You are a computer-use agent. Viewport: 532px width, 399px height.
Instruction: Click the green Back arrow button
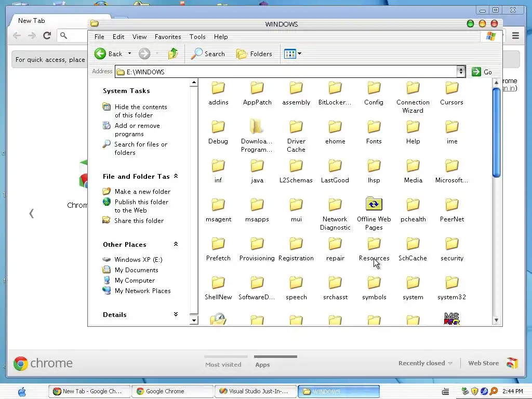(100, 54)
